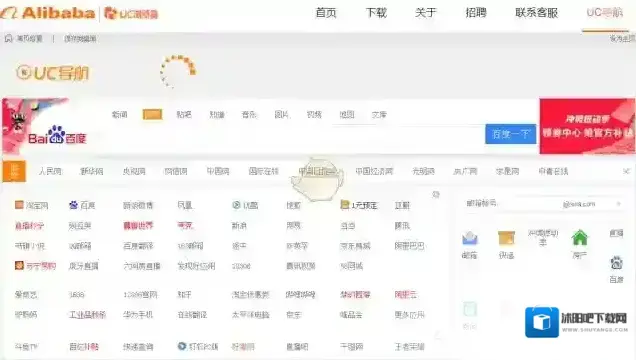
Task: Open the 哔哩哔哩 link
Action: (x=301, y=295)
